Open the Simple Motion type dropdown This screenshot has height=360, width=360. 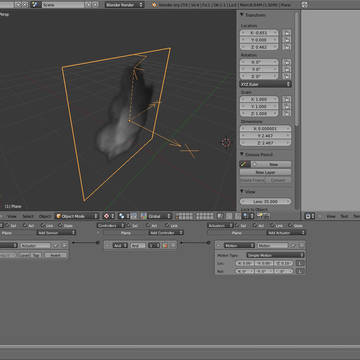click(275, 255)
